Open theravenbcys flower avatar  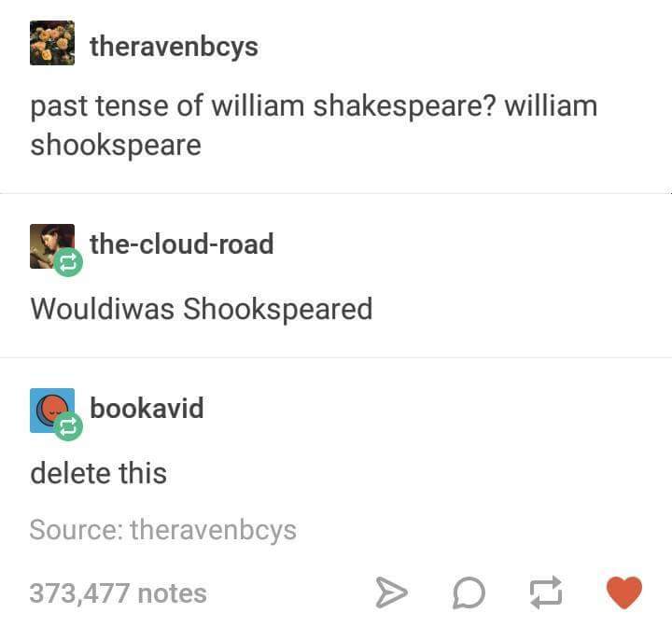pyautogui.click(x=52, y=43)
